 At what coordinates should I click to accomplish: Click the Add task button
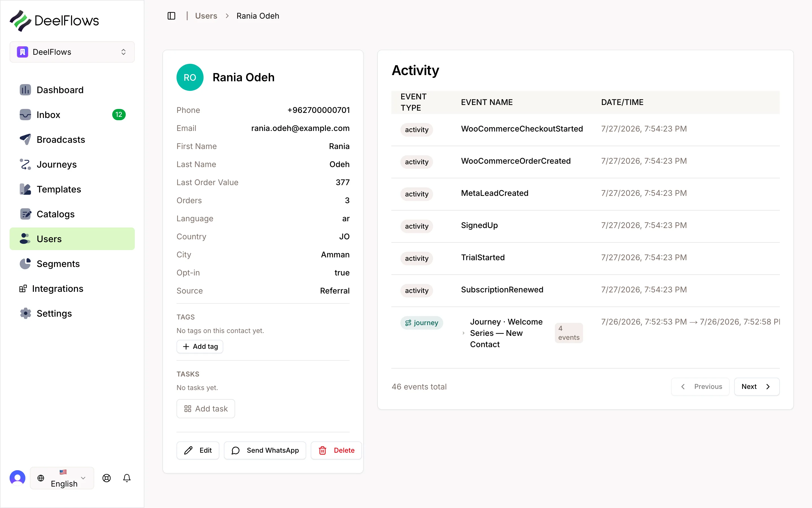pos(206,409)
